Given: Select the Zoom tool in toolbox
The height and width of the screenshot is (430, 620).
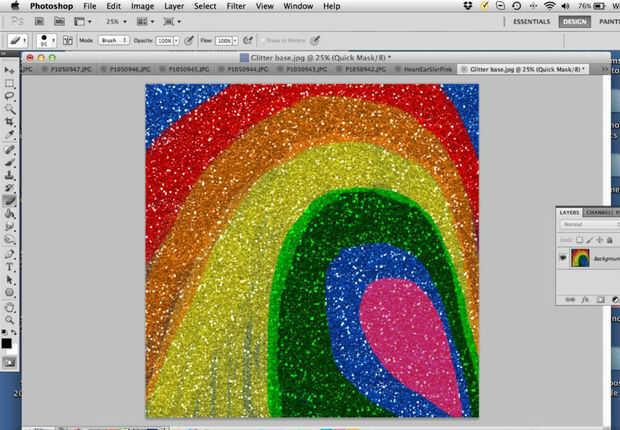Looking at the screenshot, I should [x=9, y=320].
